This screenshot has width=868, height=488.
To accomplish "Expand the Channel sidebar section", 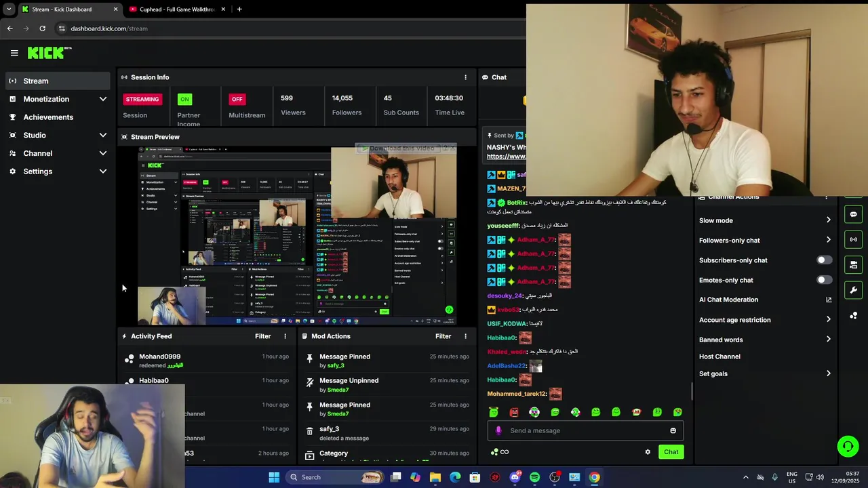I will [103, 153].
